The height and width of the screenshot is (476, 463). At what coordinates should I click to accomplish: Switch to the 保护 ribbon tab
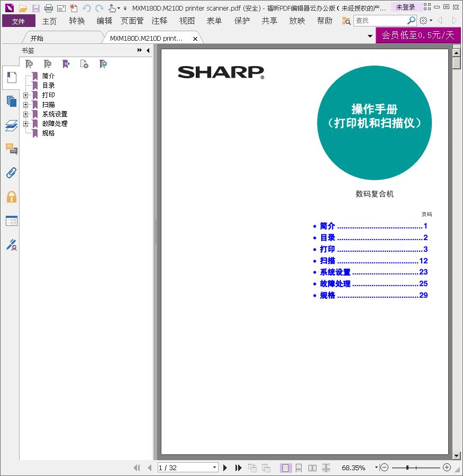pyautogui.click(x=242, y=21)
